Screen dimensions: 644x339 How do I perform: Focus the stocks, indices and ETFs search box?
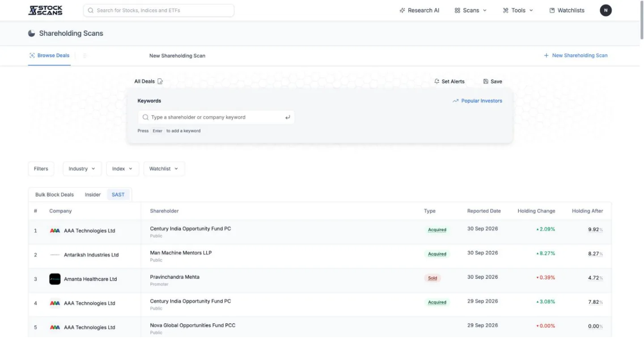coord(159,10)
